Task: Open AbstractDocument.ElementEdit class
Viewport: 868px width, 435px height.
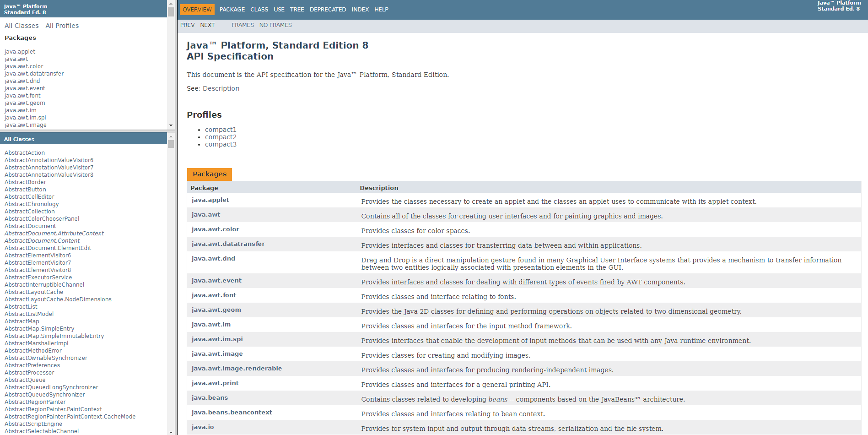Action: click(x=48, y=248)
